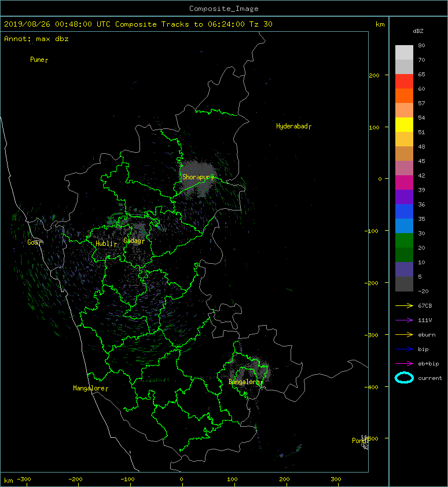Click the light blue 35 dBZ swatch
The image size is (448, 487).
coord(404,226)
